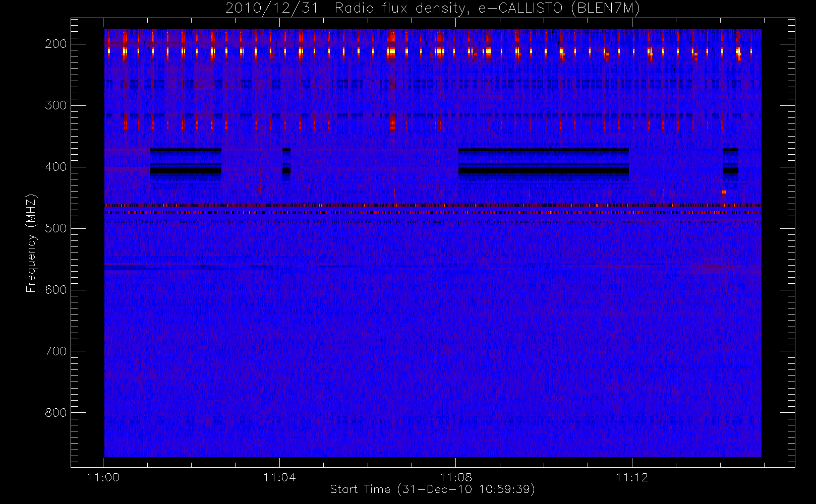816x504 pixels.
Task: Click the 300 frequency tick label
Action: [56, 105]
